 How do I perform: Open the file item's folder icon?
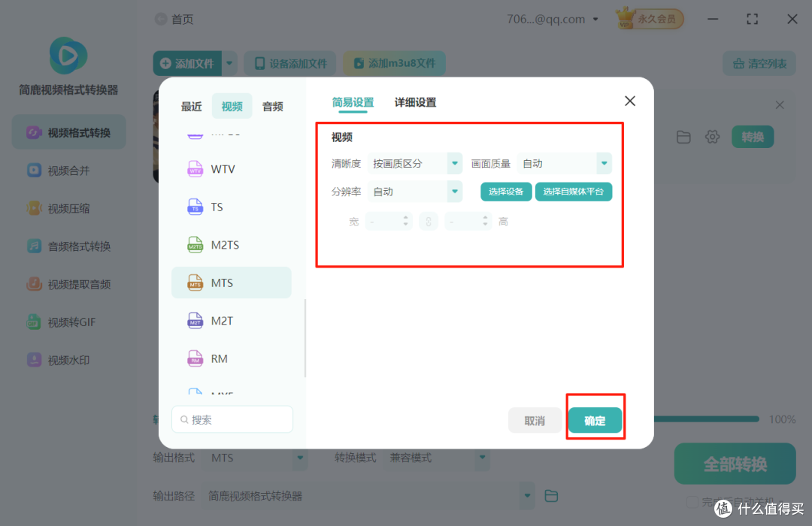click(x=683, y=137)
